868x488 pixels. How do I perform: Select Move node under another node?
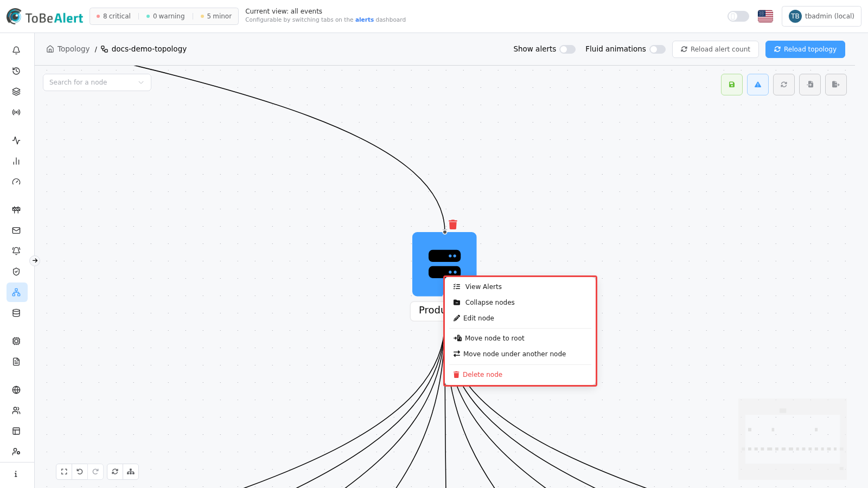pyautogui.click(x=520, y=354)
